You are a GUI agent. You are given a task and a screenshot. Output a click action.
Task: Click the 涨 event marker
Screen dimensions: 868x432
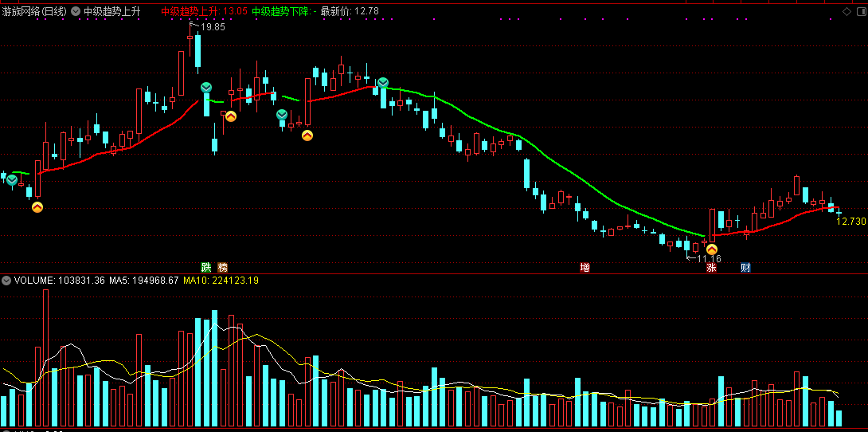click(711, 268)
